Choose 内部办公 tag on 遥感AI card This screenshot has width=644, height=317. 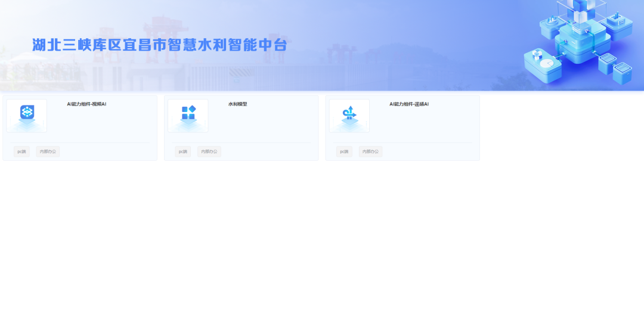pyautogui.click(x=370, y=152)
